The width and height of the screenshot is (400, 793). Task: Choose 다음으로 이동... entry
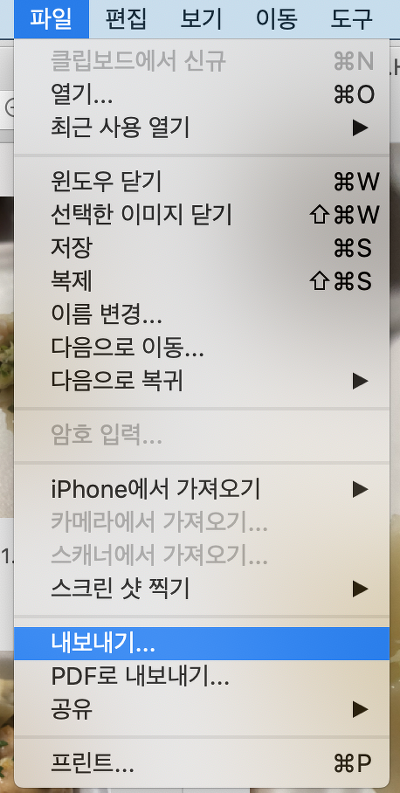(x=202, y=347)
